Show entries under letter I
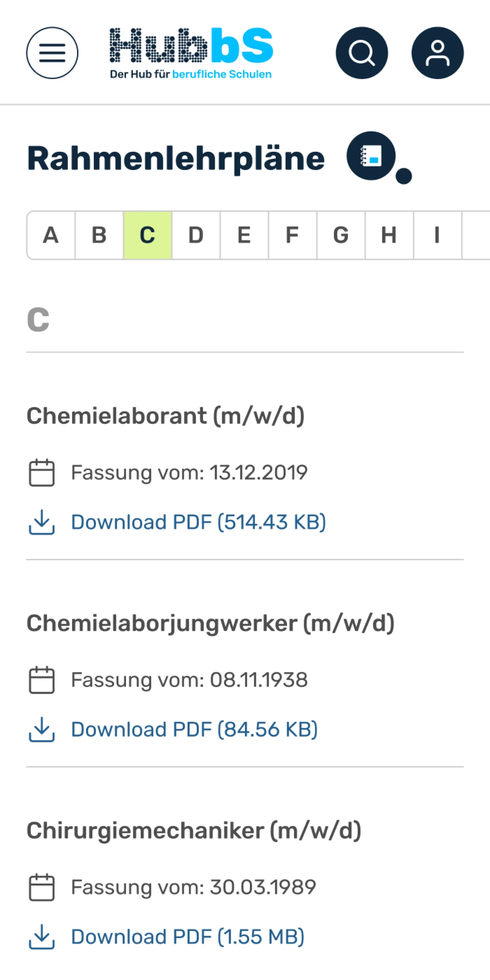The image size is (490, 980). coord(438,235)
